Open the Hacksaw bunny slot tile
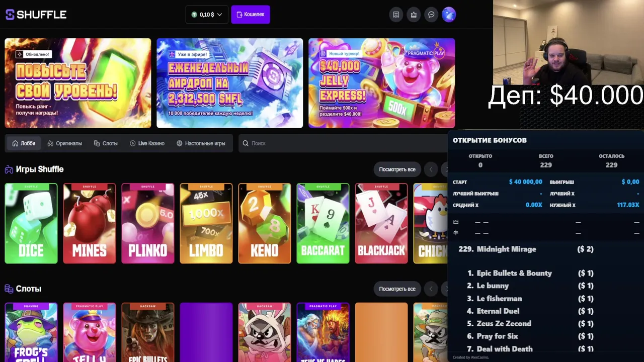Image resolution: width=644 pixels, height=362 pixels. [265, 332]
